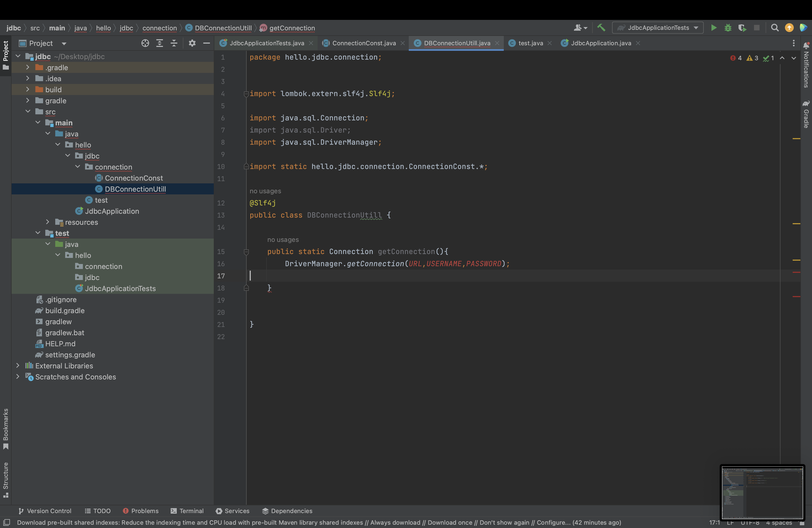This screenshot has height=528, width=812.
Task: Open the Dependencies tool window
Action: [287, 511]
